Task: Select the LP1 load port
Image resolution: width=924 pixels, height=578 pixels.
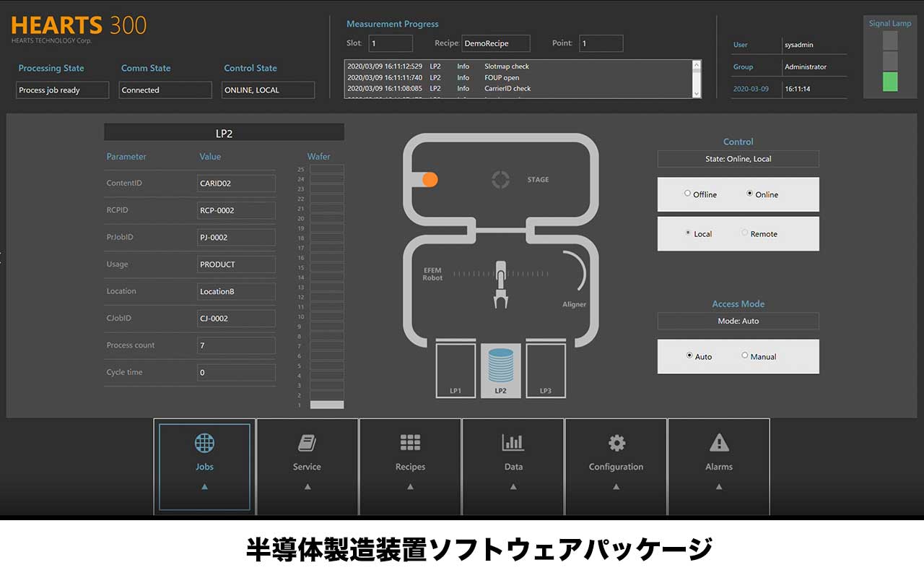Action: coord(455,370)
